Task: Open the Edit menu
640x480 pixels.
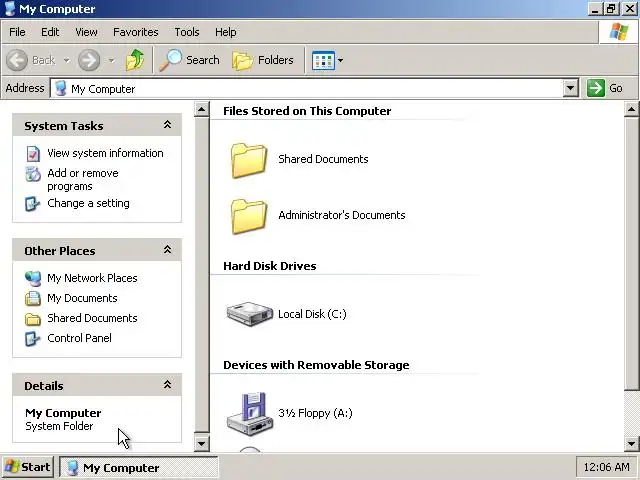Action: tap(50, 32)
